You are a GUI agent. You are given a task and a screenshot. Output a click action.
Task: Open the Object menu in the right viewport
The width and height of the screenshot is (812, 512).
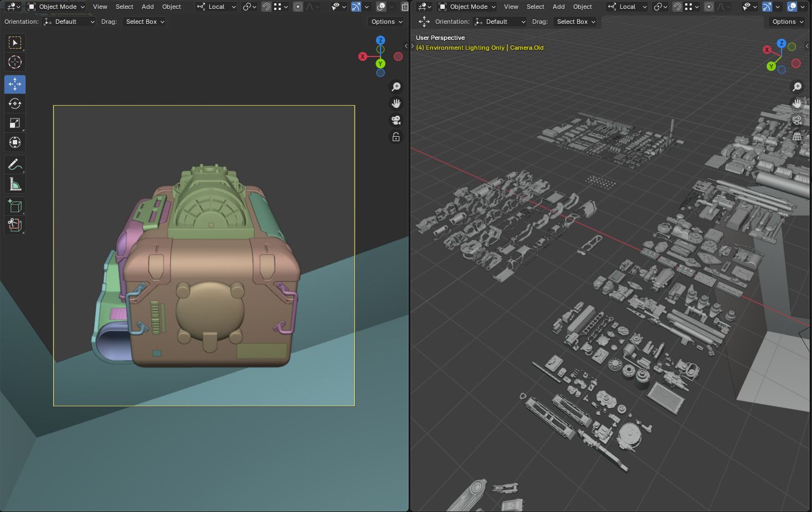pyautogui.click(x=582, y=7)
